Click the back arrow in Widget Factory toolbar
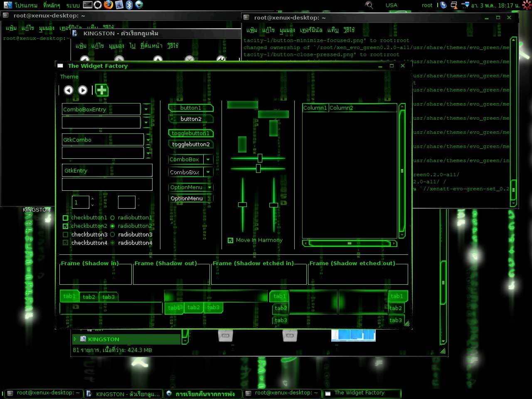Screen dimensions: 532x399 tap(69, 90)
